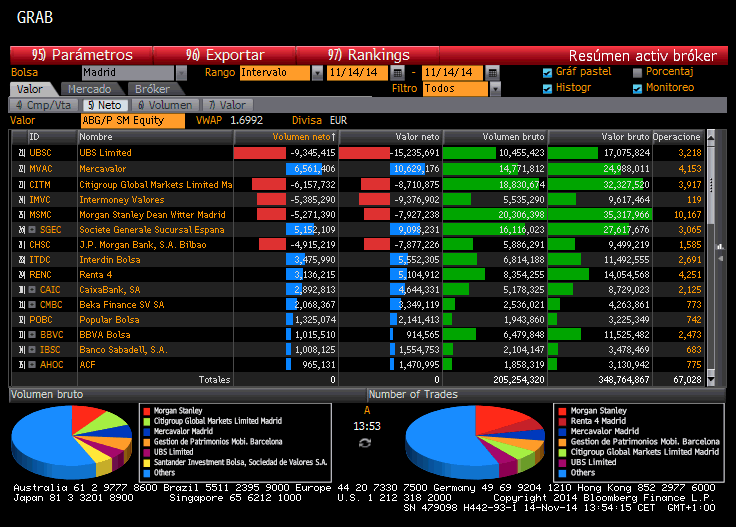This screenshot has width=736, height=527.
Task: Expand the SGEC broker row
Action: tap(32, 230)
